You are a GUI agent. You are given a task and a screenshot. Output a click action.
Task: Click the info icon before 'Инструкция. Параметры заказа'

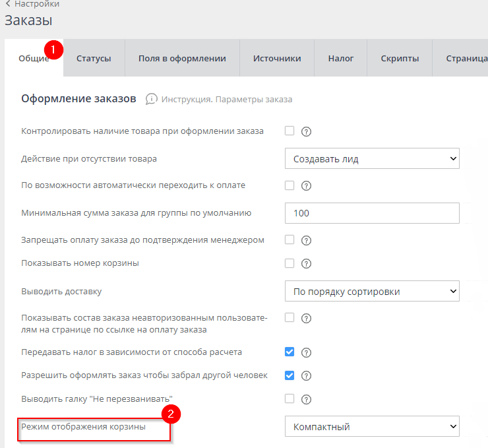point(152,99)
